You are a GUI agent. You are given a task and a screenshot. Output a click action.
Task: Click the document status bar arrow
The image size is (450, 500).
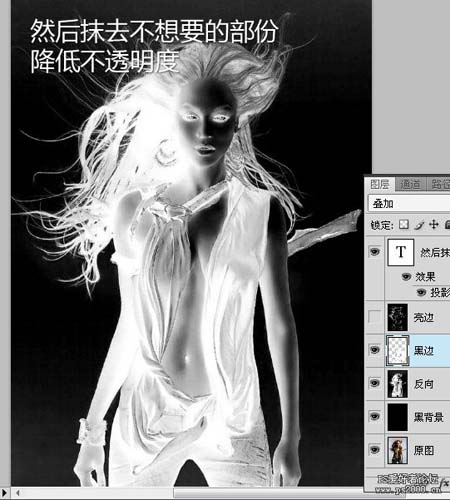pyautogui.click(x=4, y=492)
